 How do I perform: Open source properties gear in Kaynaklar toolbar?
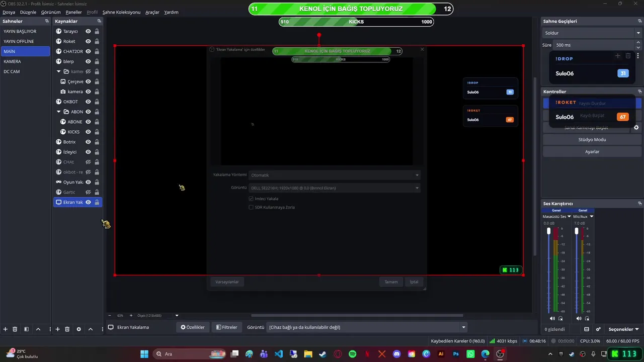[78, 329]
